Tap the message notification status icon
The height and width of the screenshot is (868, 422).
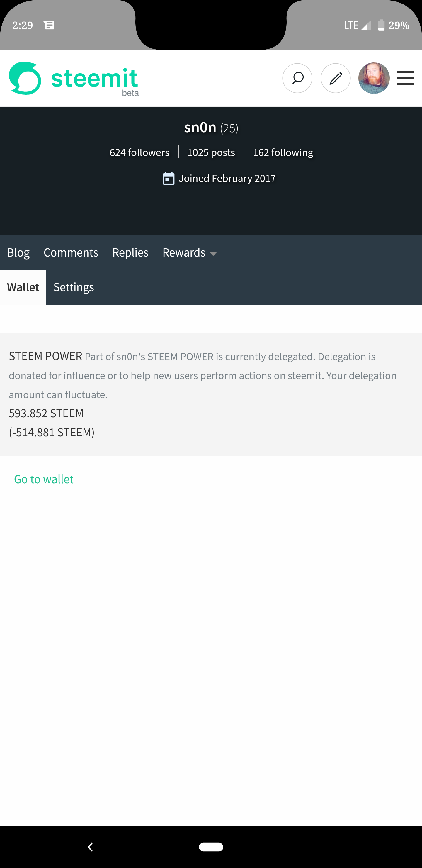(x=49, y=25)
